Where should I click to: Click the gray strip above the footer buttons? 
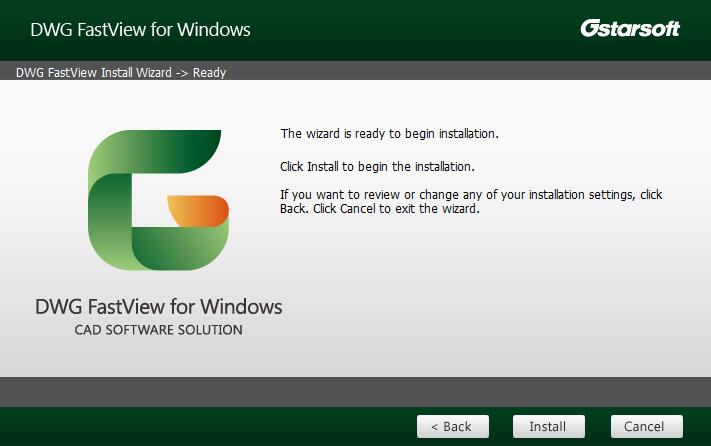[355, 392]
